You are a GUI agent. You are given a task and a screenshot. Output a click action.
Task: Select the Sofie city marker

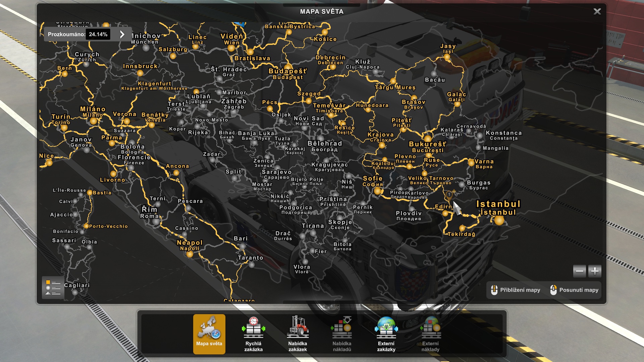click(x=378, y=191)
